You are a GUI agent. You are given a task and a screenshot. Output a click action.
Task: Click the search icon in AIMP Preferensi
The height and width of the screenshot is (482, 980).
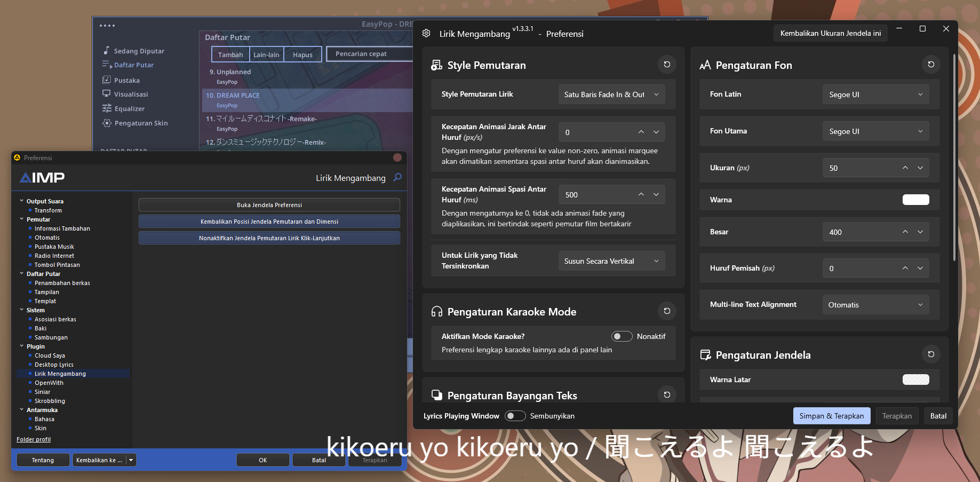coord(397,177)
